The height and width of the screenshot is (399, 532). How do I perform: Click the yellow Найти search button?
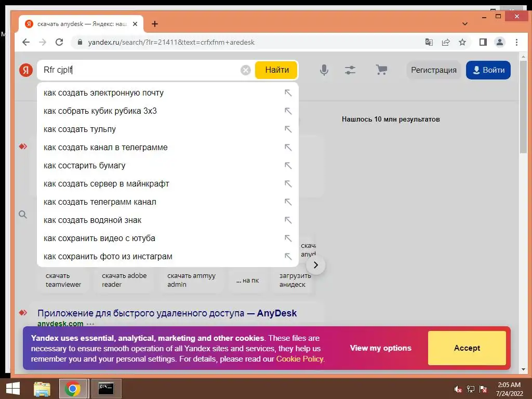[276, 70]
